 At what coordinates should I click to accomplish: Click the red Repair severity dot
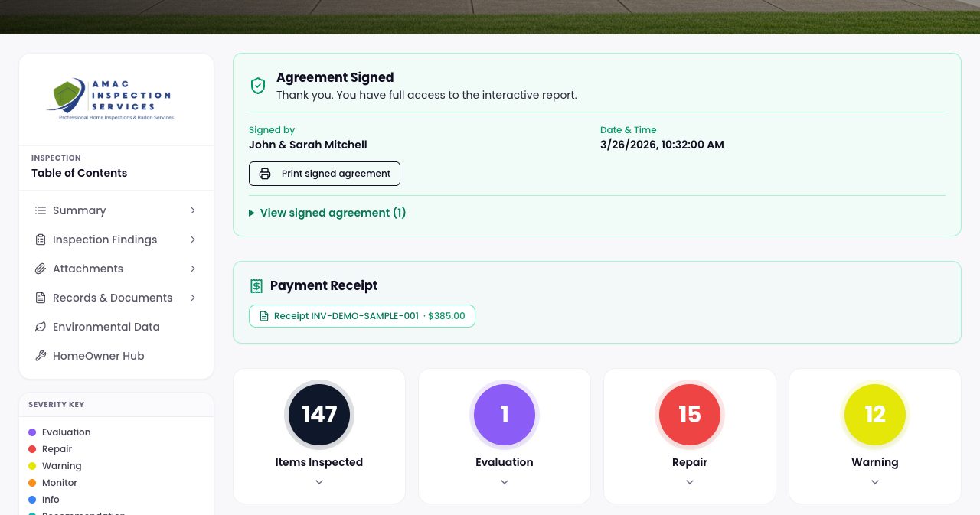[x=32, y=449]
